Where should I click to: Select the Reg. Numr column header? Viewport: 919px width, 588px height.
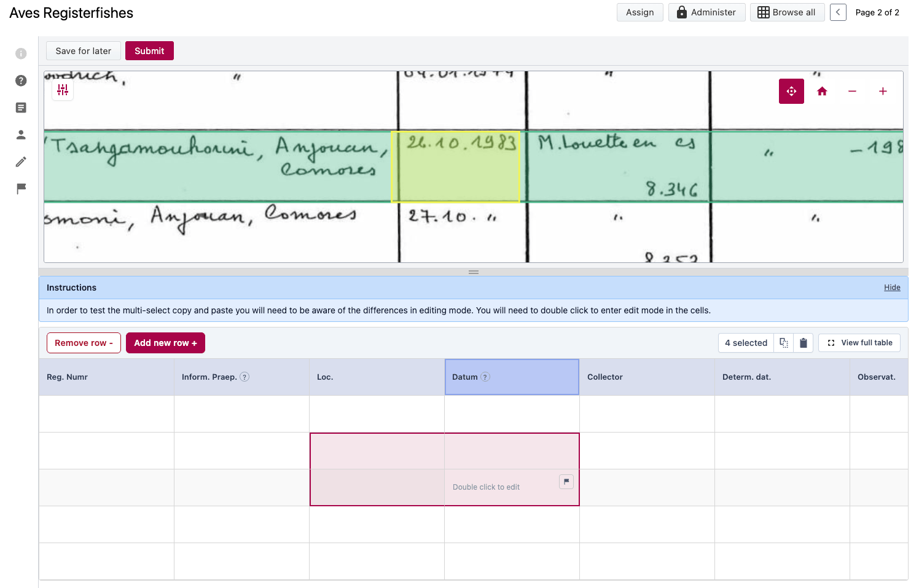click(106, 377)
